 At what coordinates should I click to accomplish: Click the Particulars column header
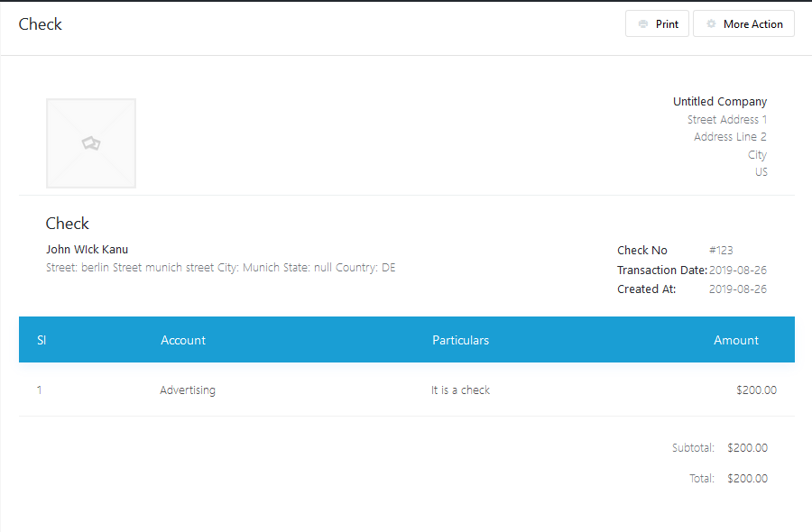(x=460, y=340)
